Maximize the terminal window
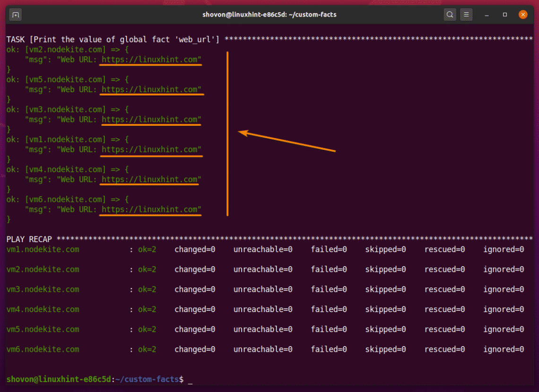 [505, 15]
